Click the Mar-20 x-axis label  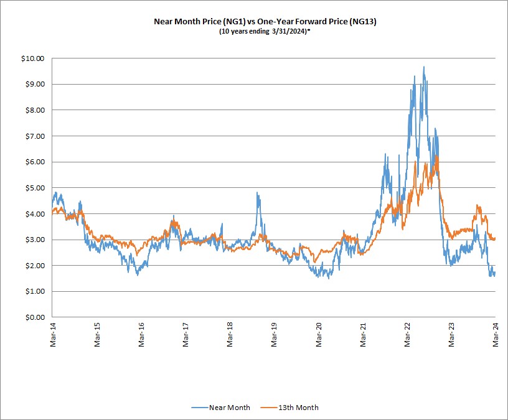[319, 335]
